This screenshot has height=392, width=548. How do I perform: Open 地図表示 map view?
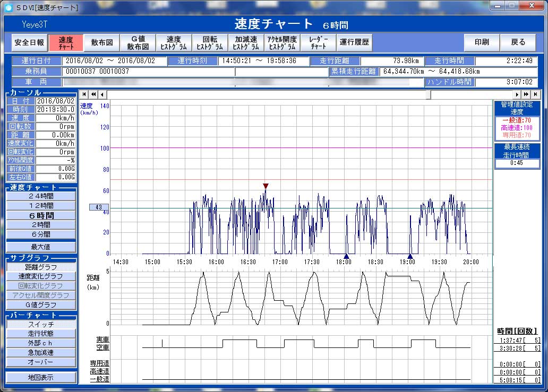click(41, 378)
